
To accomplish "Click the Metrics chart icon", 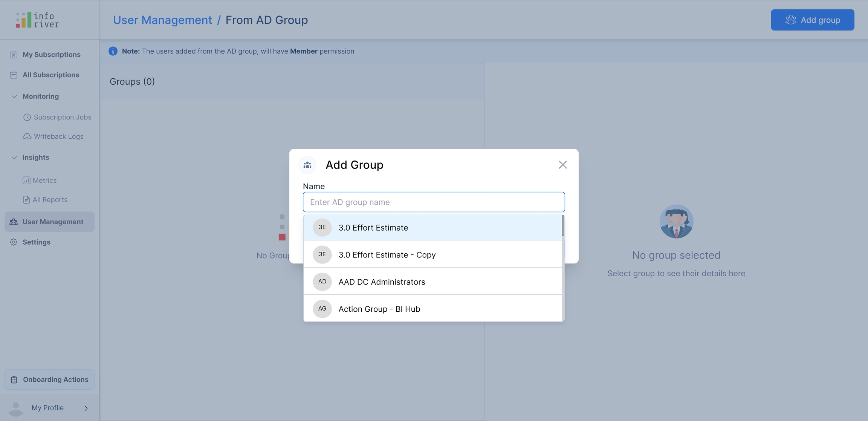I will tap(26, 181).
